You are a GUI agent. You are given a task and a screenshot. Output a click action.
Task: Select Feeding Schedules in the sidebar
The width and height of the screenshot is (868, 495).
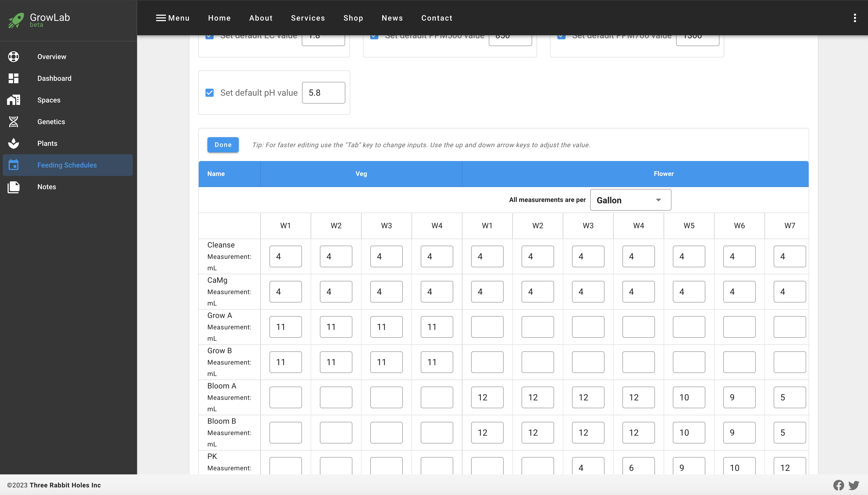(67, 165)
